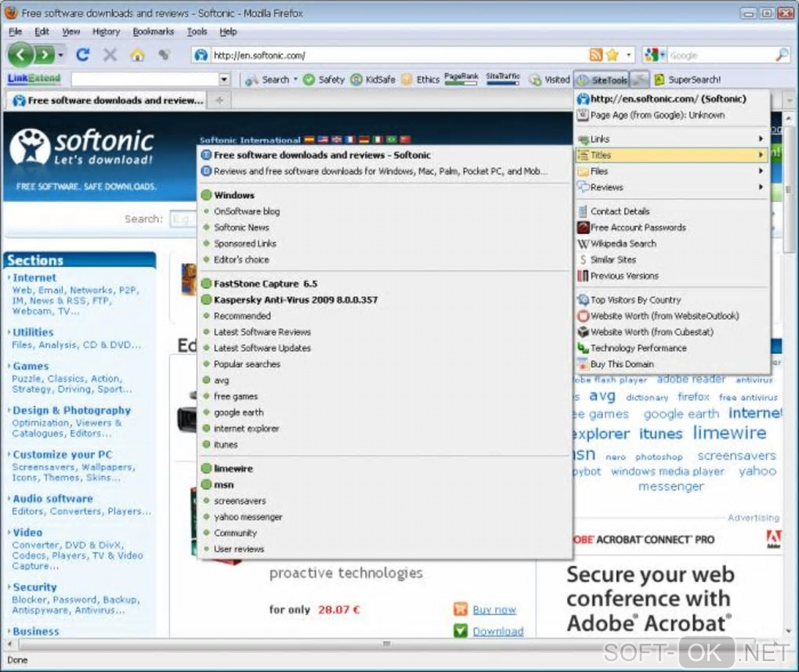Viewport: 799px width, 672px height.
Task: Open the Home page icon
Action: click(x=137, y=55)
